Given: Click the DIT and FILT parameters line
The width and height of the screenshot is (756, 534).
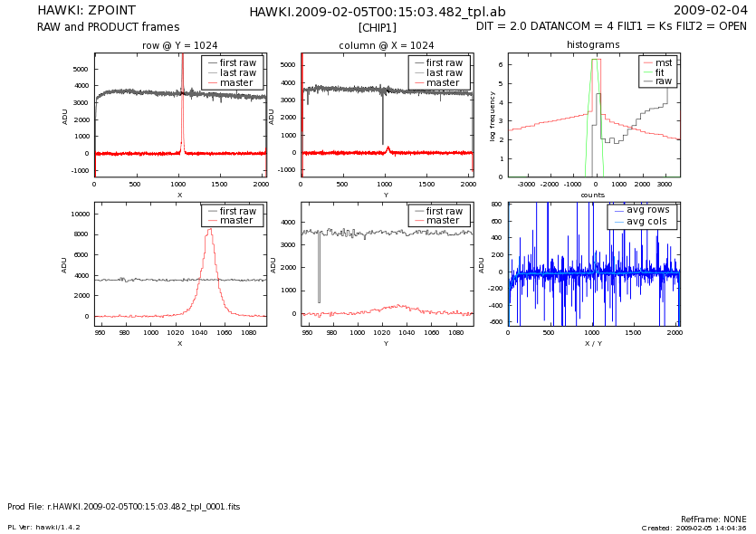Looking at the screenshot, I should click(x=611, y=27).
